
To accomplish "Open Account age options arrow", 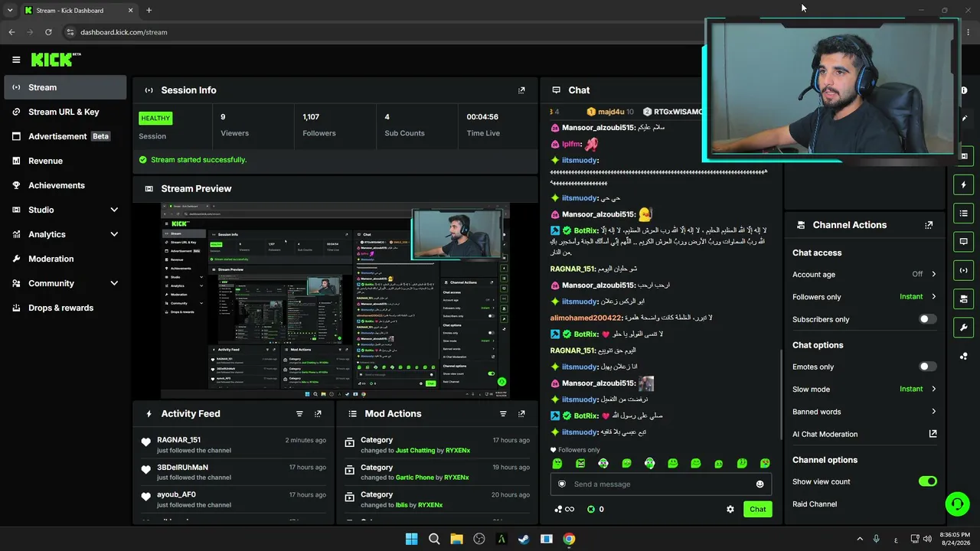I will point(933,274).
